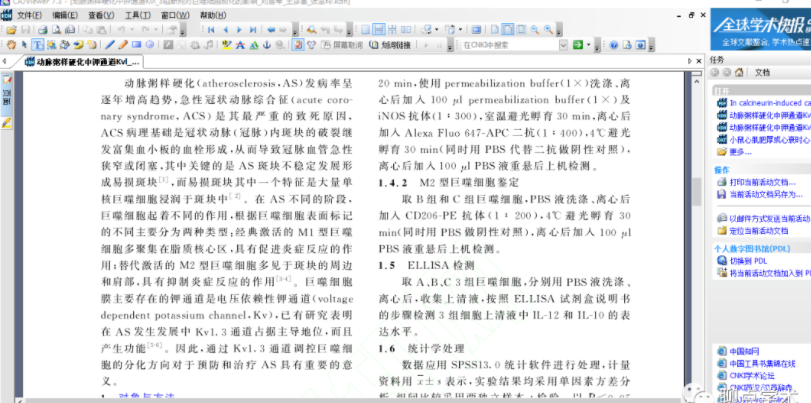Open the 文件(F) menu

tap(29, 16)
